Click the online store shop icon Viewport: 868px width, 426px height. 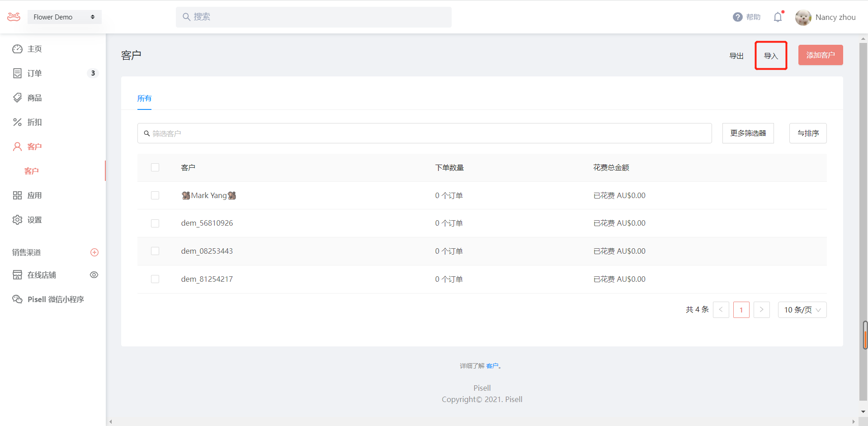pyautogui.click(x=17, y=275)
